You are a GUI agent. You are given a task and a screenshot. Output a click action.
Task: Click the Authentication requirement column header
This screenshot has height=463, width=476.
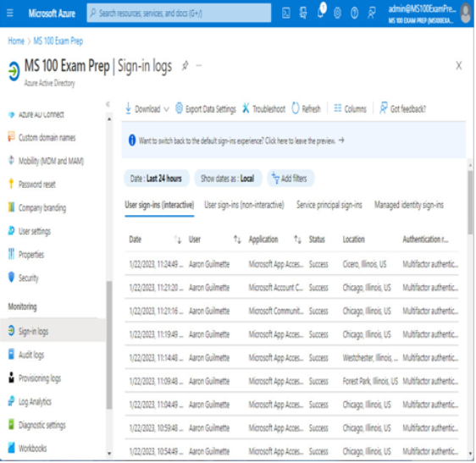(425, 240)
